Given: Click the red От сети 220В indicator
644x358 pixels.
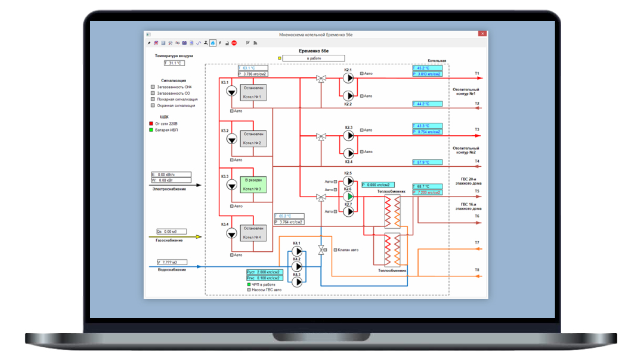Looking at the screenshot, I should 153,123.
